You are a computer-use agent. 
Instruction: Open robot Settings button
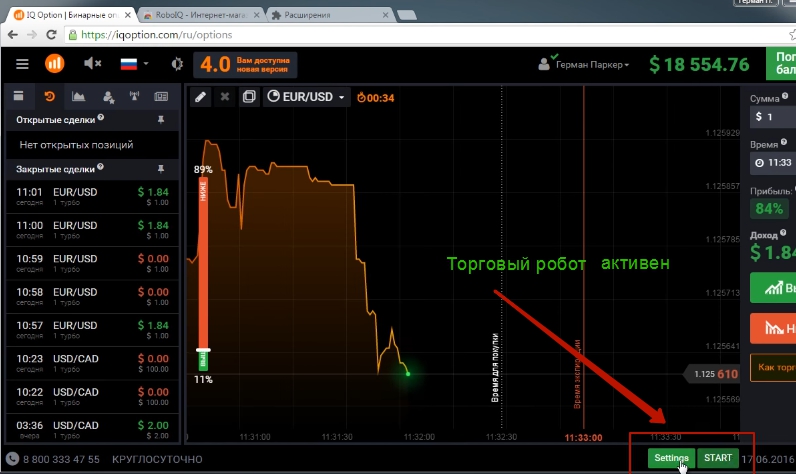click(671, 458)
